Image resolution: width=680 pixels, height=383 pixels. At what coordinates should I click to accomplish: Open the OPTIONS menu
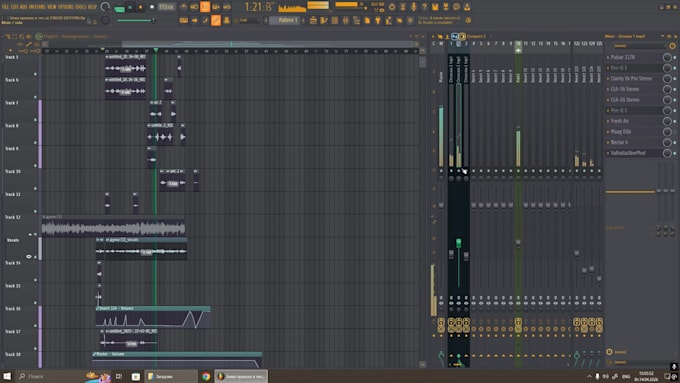[x=65, y=7]
